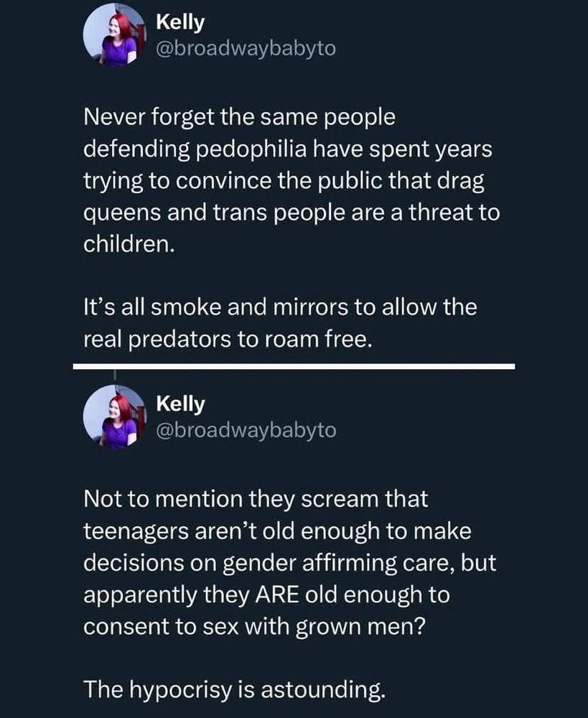Screen dimensions: 588x718
Task: Click the line 'teenagers aren't old enough to make'
Action: (277, 531)
